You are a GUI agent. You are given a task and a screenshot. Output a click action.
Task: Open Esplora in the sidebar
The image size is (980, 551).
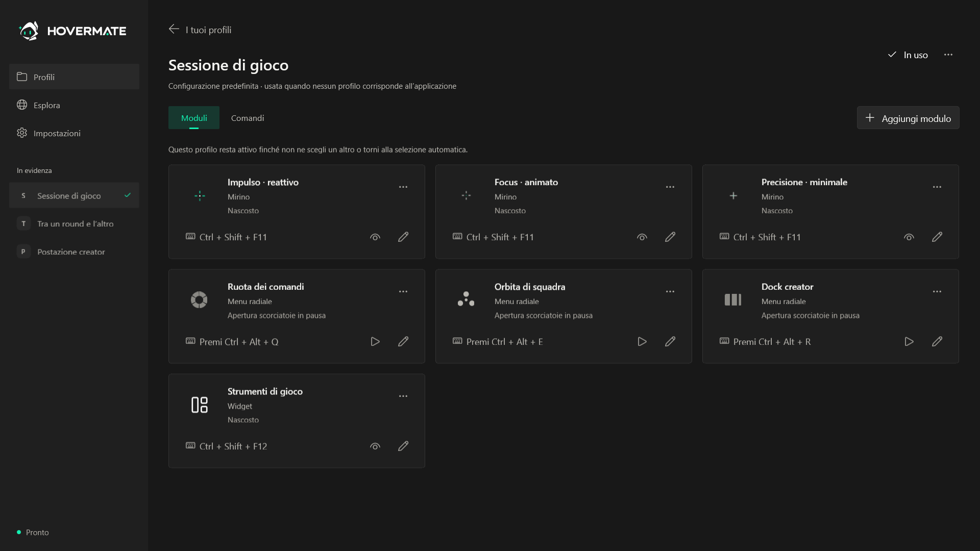pos(74,105)
